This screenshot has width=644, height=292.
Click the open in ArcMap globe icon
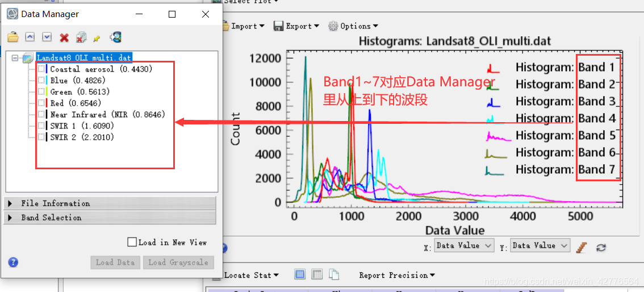coord(115,37)
